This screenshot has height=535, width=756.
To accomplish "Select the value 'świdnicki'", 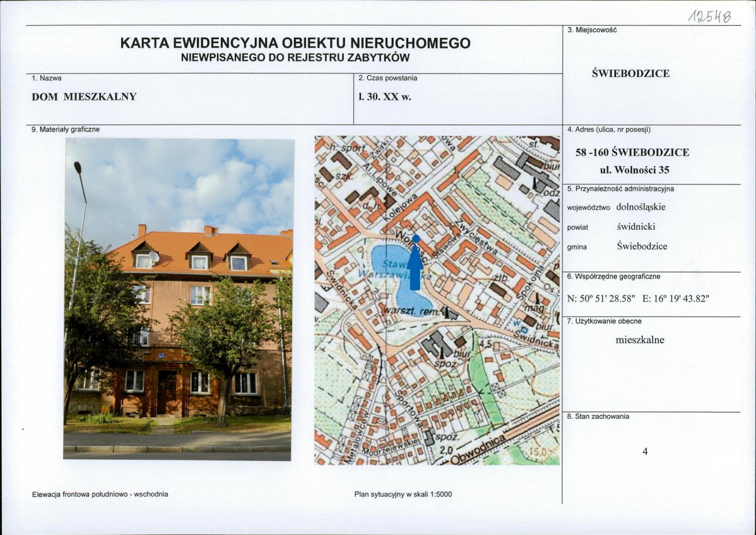I will click(x=636, y=227).
